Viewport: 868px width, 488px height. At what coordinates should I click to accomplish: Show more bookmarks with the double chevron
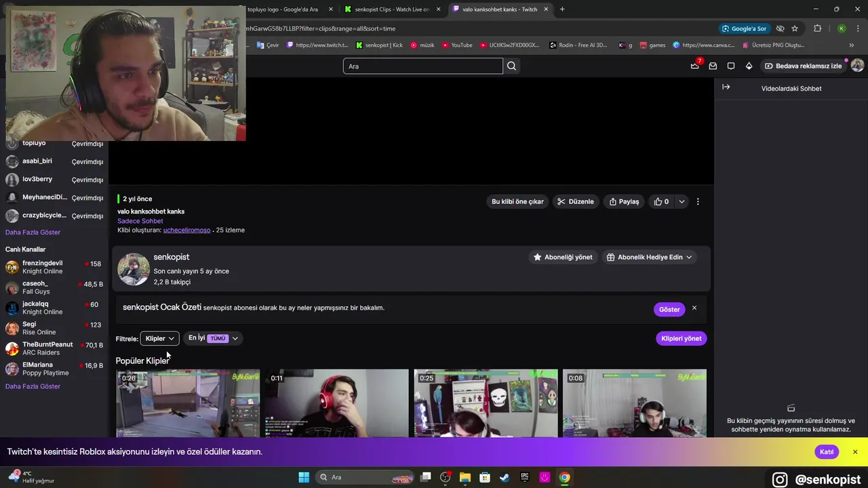(x=852, y=45)
